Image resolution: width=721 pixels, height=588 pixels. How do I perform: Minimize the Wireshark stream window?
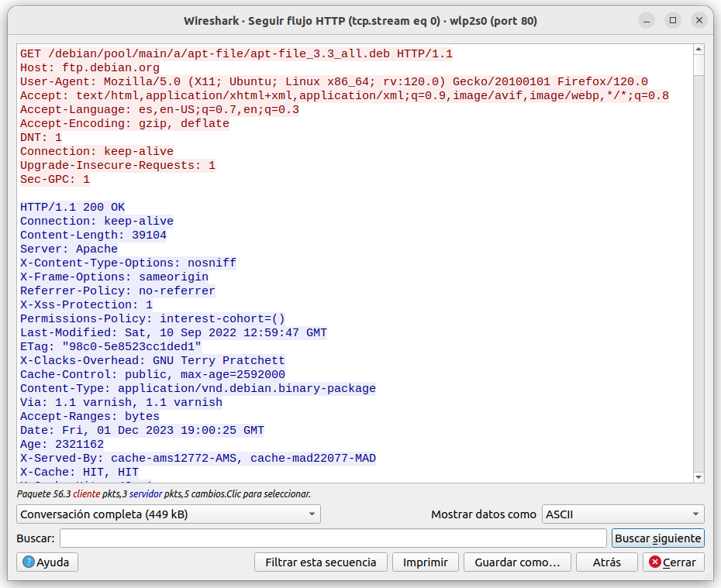(x=646, y=20)
